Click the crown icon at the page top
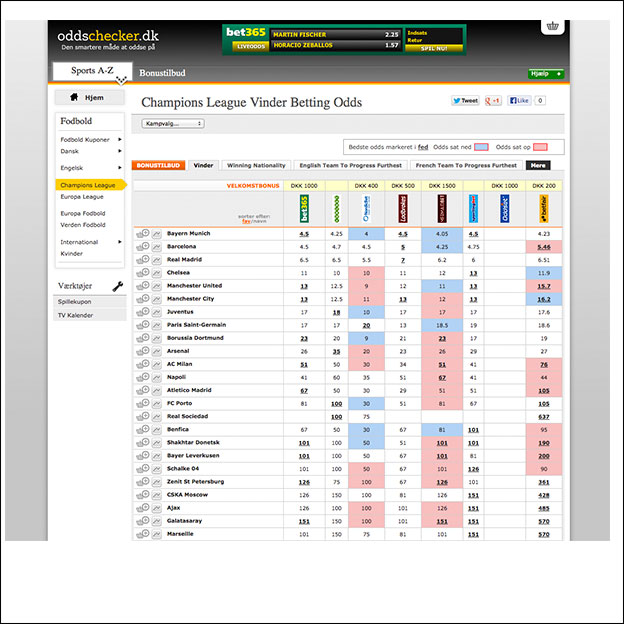 tap(552, 27)
